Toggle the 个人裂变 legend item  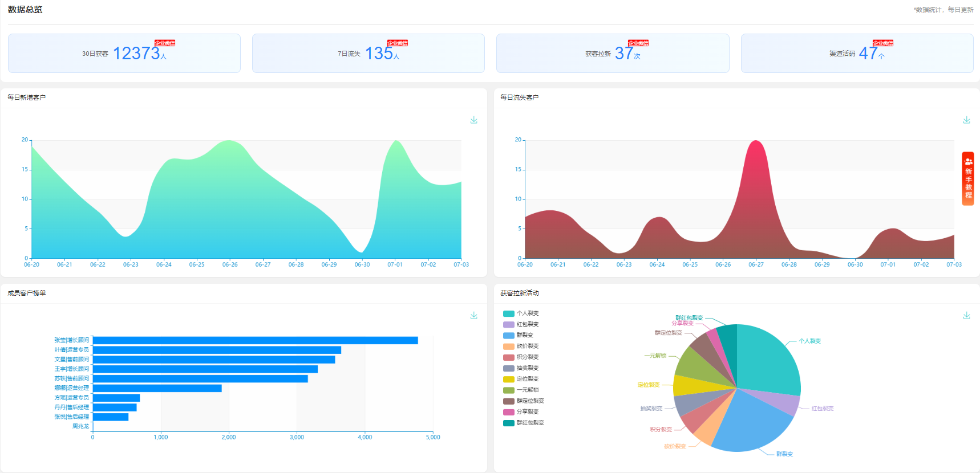point(521,313)
